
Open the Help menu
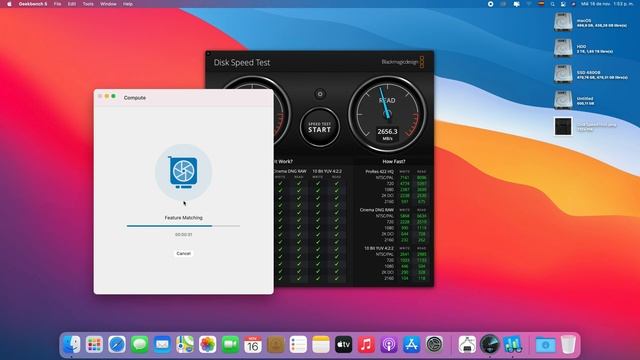128,4
